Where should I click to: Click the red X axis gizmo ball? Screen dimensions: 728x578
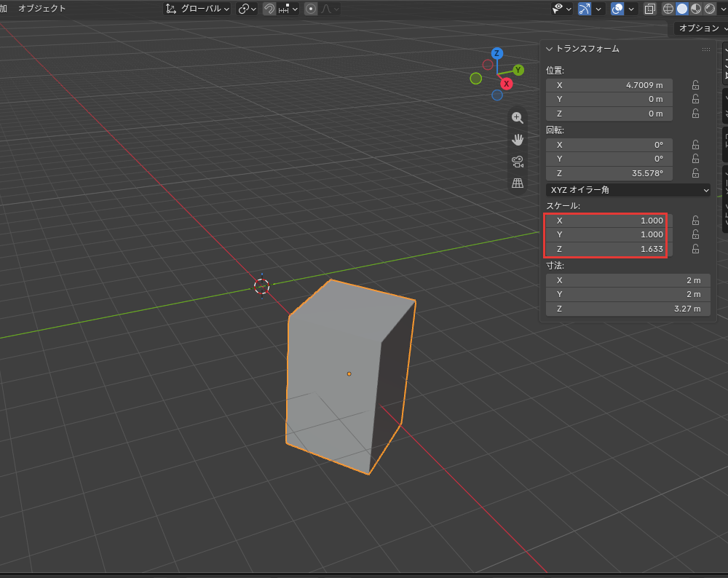506,84
